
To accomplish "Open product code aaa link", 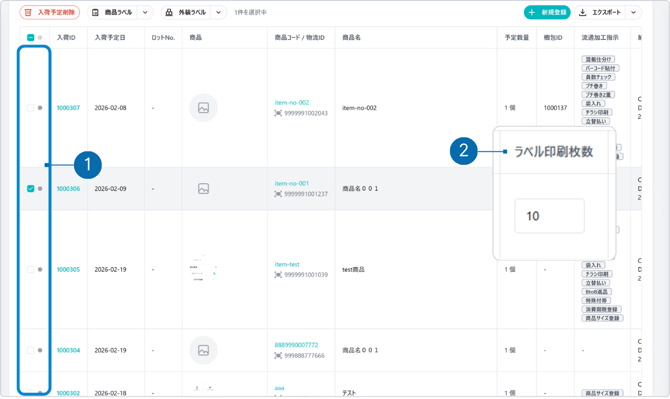I will [x=279, y=388].
